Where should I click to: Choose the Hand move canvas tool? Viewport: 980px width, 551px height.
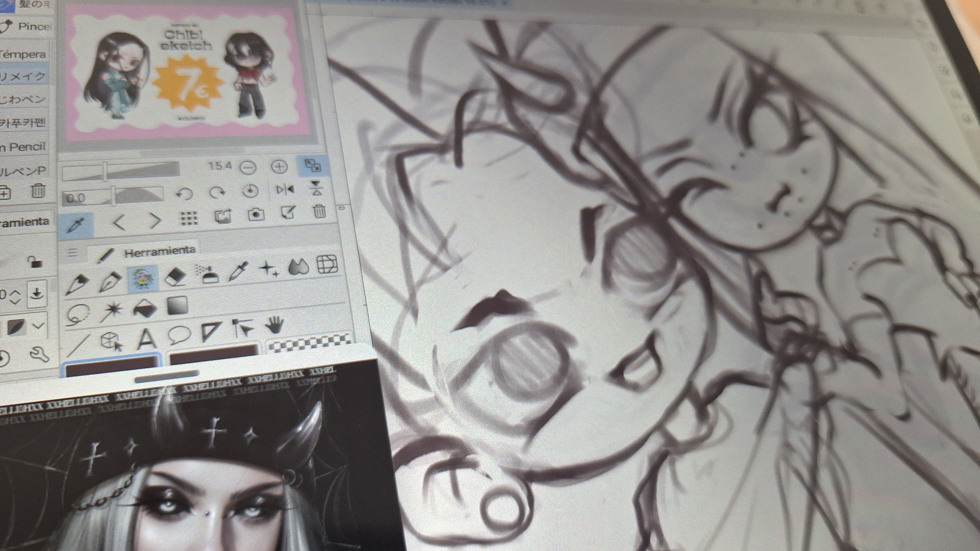274,324
